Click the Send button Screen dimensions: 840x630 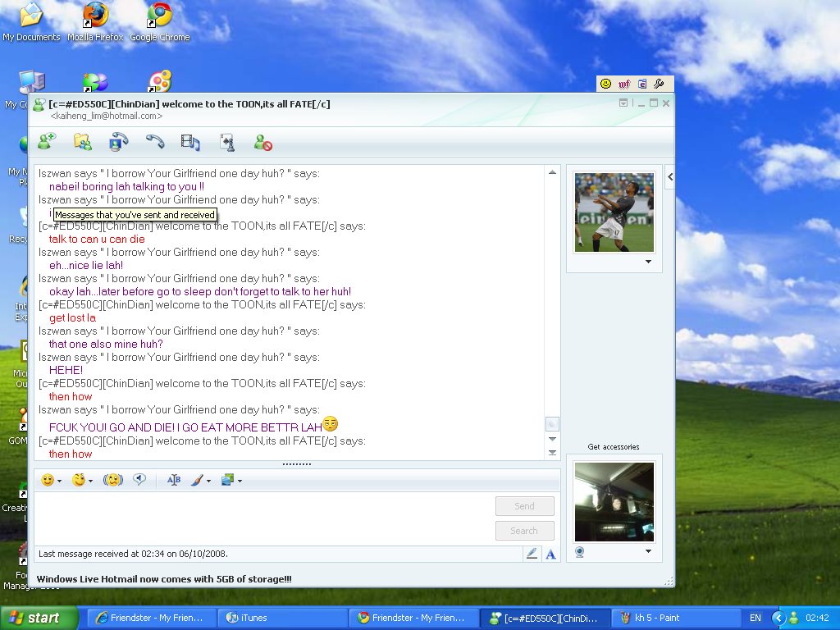[524, 506]
